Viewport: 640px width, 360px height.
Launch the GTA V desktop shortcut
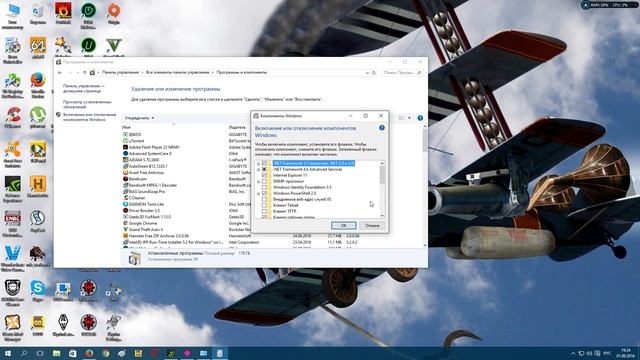pyautogui.click(x=114, y=47)
